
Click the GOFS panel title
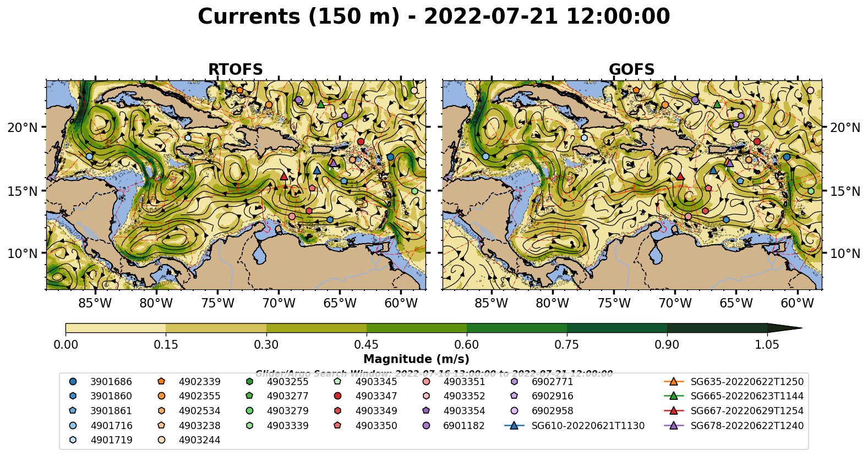click(x=632, y=70)
